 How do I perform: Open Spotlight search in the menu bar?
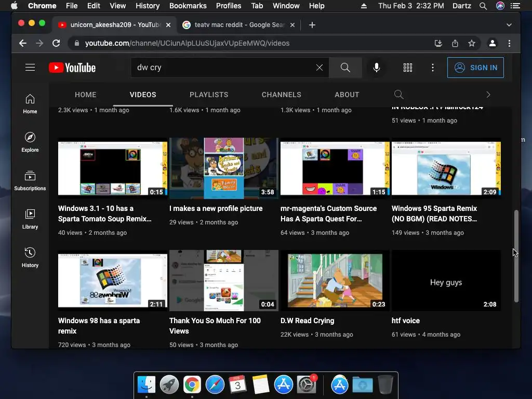point(483,6)
